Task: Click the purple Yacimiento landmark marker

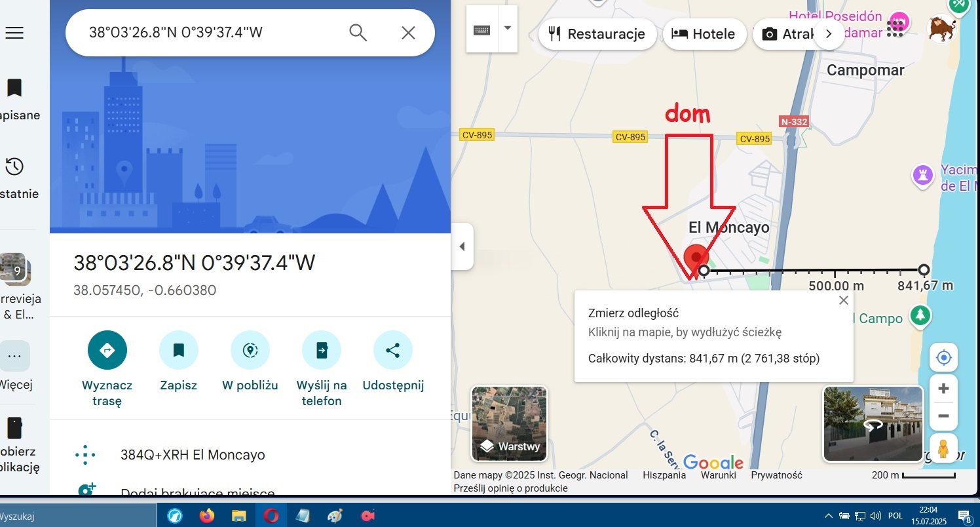Action: [923, 175]
